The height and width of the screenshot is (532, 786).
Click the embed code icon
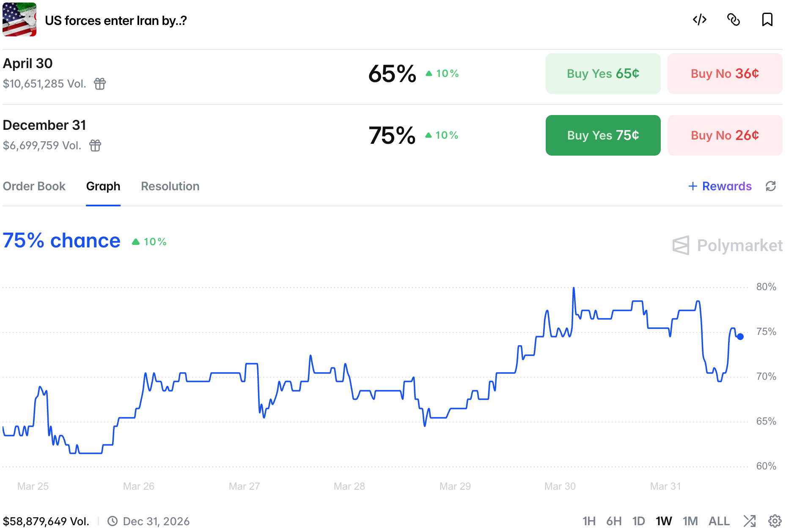point(700,20)
